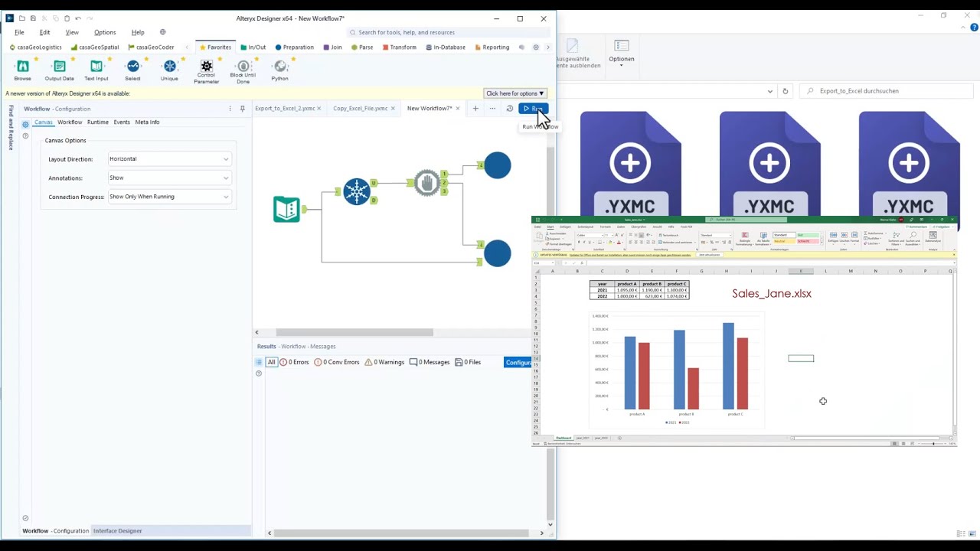Click the upper blue circle output node

498,165
